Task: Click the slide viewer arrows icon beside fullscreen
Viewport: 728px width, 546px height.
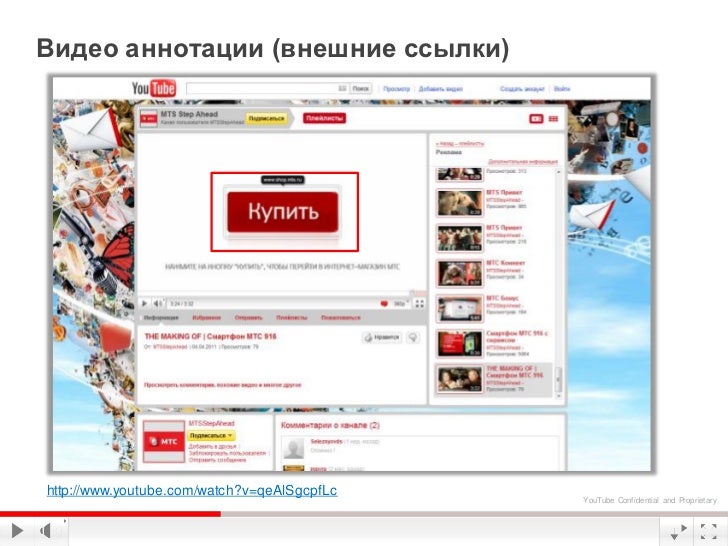Action: point(679,531)
